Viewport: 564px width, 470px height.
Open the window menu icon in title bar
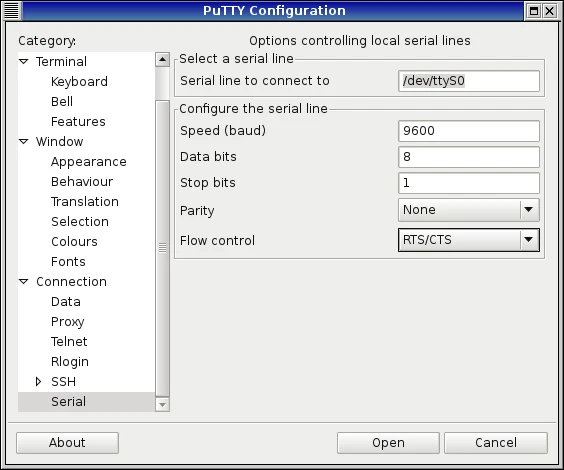(11, 11)
